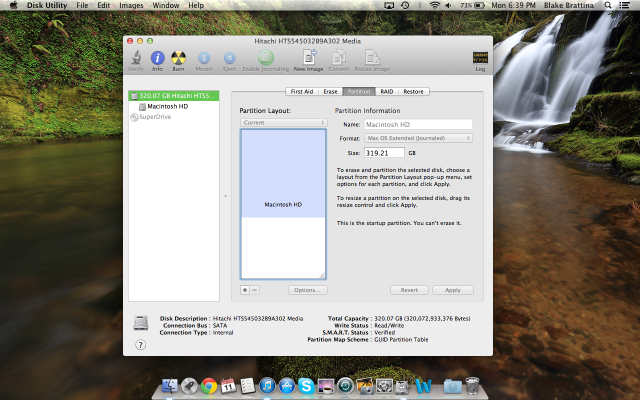Click the partition Name field

pyautogui.click(x=418, y=124)
